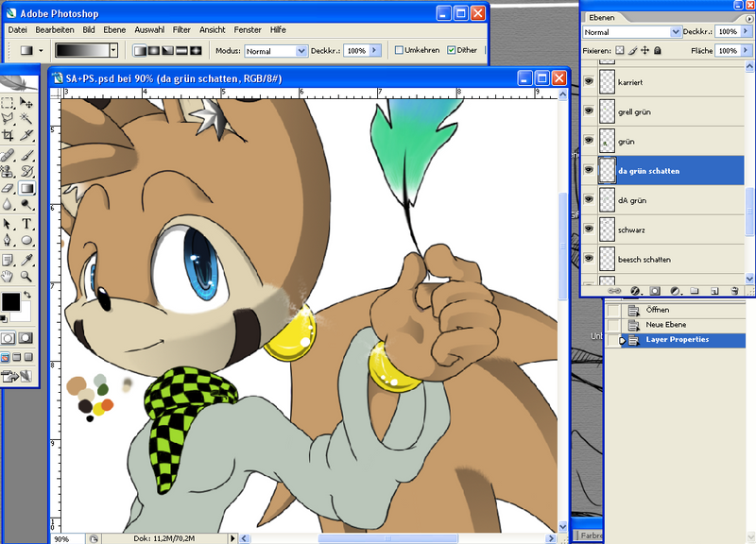
Task: Hide the 'da grün schatten' layer
Action: click(589, 170)
